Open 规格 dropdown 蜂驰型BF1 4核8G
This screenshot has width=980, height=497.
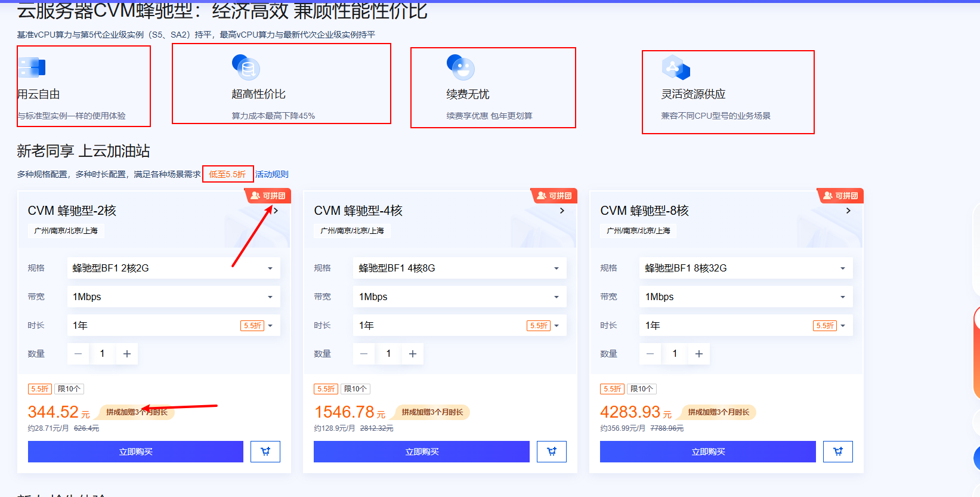(460, 268)
